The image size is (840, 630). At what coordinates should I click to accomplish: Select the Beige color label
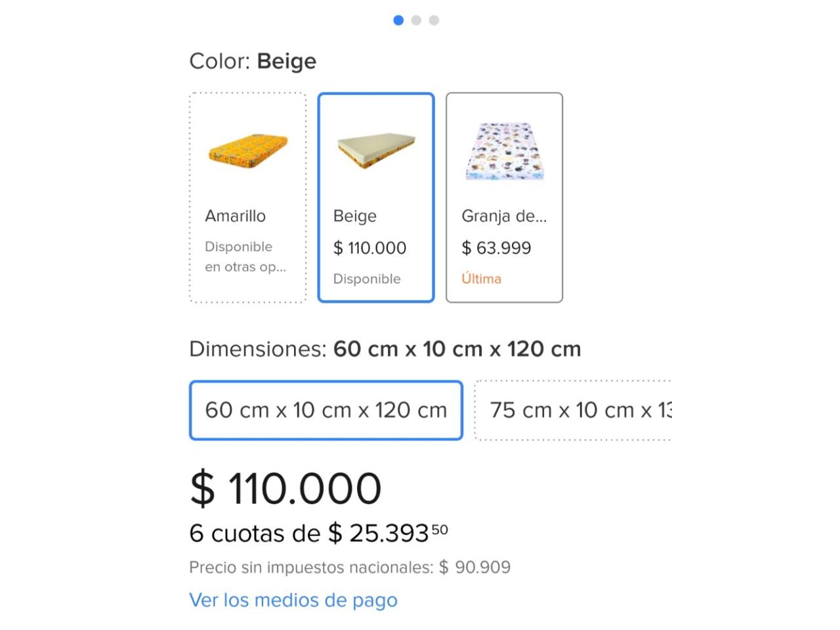point(355,216)
